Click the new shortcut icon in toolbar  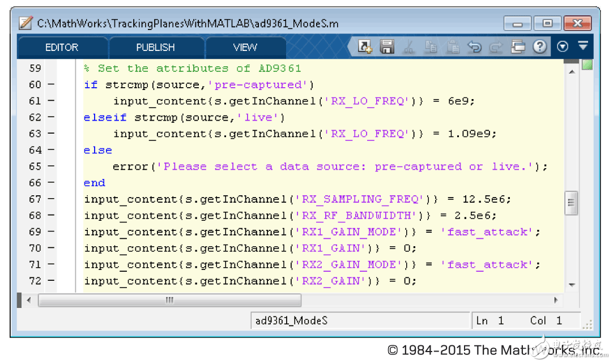coord(364,47)
